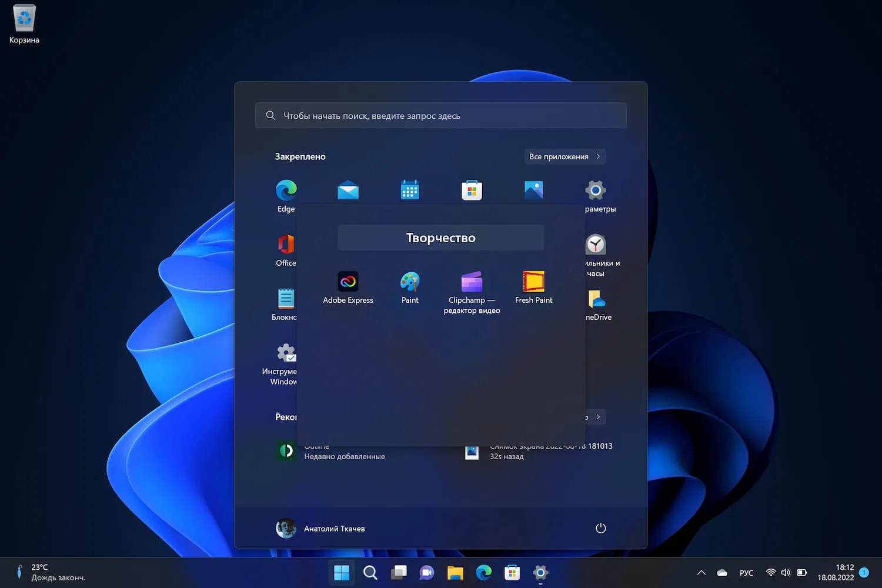Image resolution: width=882 pixels, height=588 pixels.
Task: Open Анатолий Ткачев user account menu
Action: click(x=320, y=528)
